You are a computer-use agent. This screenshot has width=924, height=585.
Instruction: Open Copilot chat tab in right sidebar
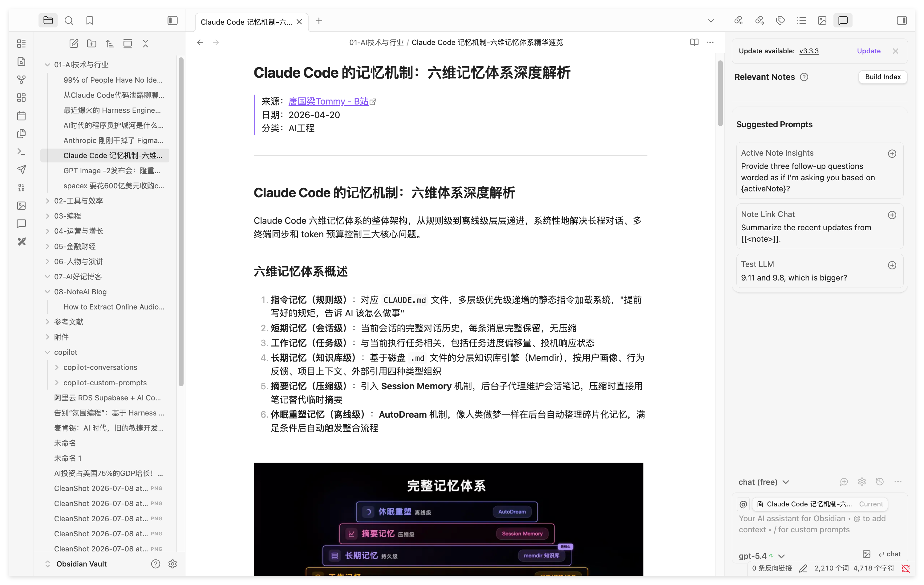tap(843, 20)
